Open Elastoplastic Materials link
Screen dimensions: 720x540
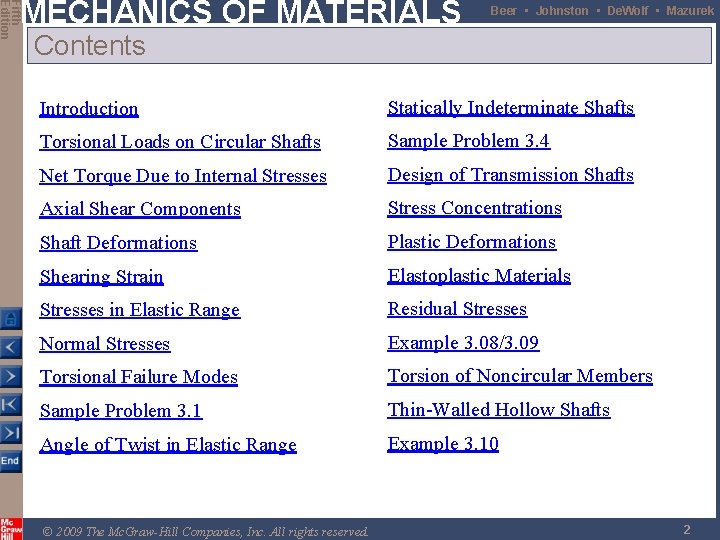pyautogui.click(x=479, y=276)
